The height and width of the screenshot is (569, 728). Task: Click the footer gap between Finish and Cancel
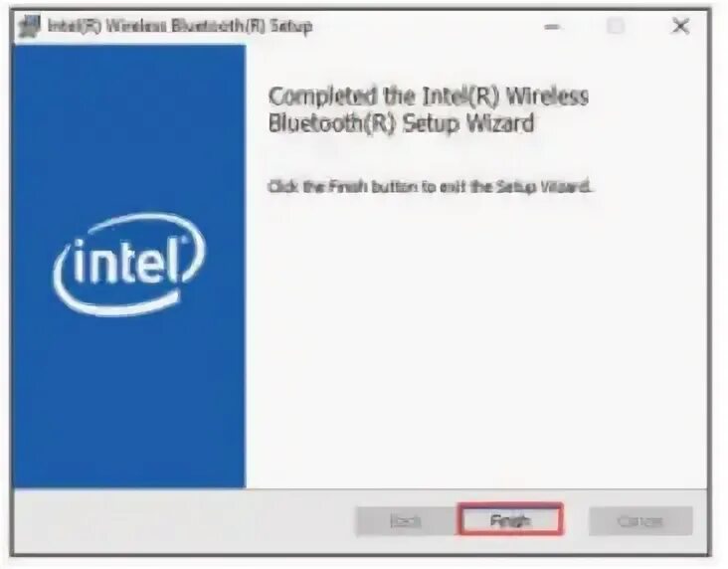pyautogui.click(x=576, y=520)
